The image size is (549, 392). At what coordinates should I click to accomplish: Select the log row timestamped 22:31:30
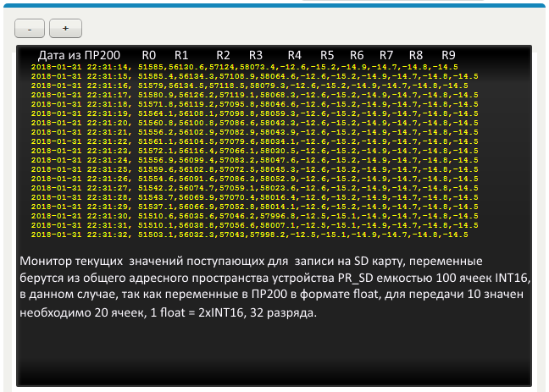click(x=254, y=216)
